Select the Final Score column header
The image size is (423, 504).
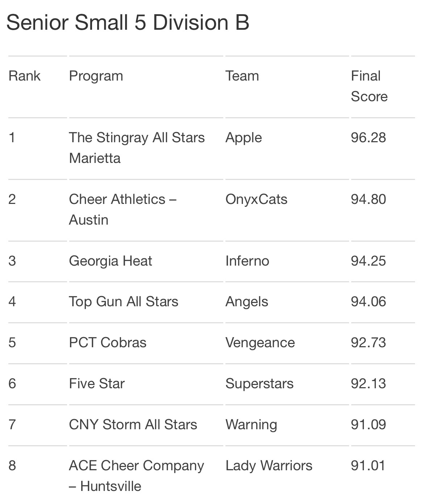(369, 86)
